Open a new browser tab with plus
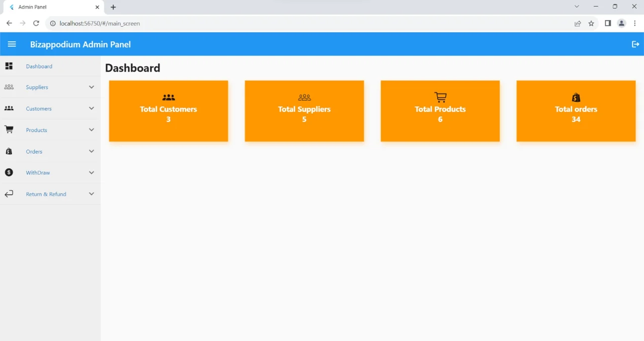 click(113, 7)
